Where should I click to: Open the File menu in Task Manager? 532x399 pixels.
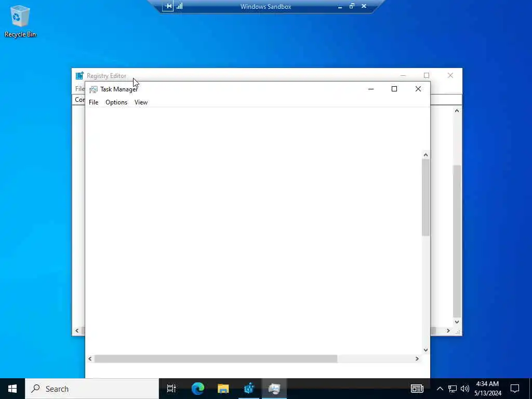pos(94,102)
